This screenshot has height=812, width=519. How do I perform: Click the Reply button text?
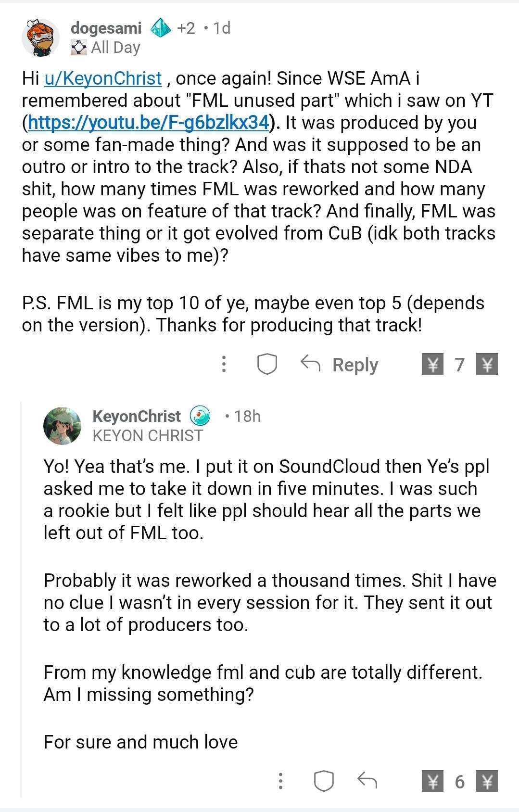click(x=355, y=365)
